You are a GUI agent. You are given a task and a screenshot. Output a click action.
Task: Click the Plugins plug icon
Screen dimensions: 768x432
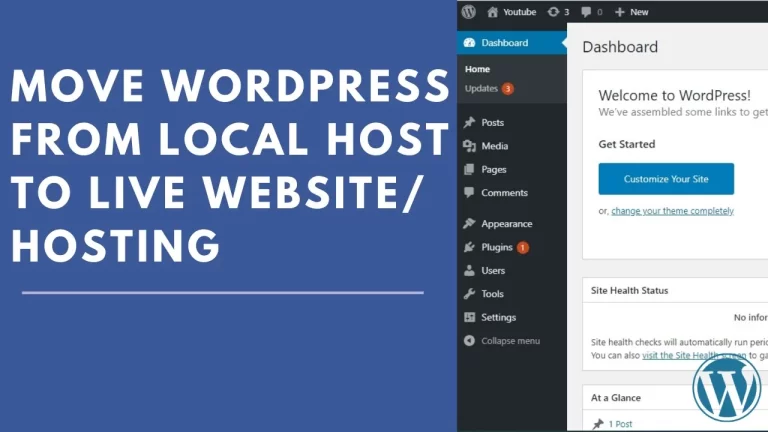coord(469,247)
